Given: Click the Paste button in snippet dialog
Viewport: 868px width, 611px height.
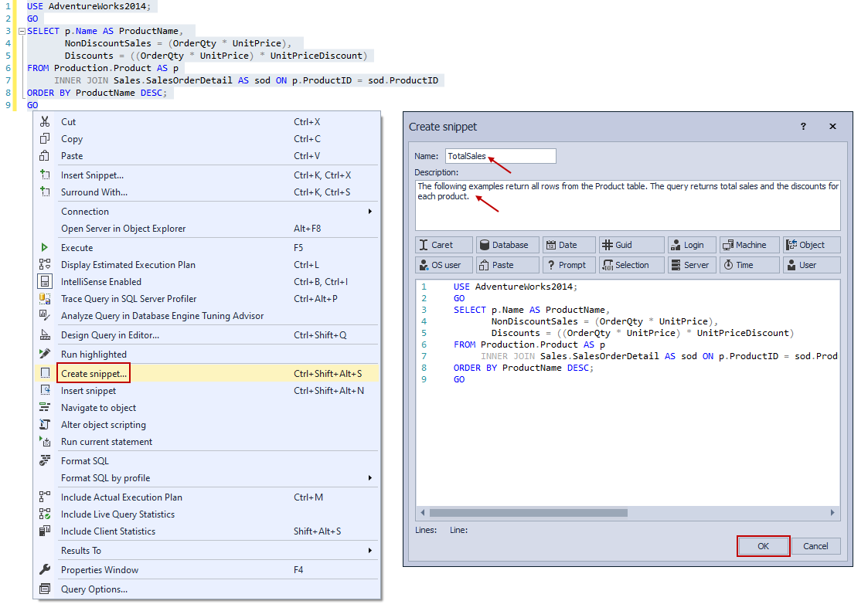Looking at the screenshot, I should click(x=508, y=265).
